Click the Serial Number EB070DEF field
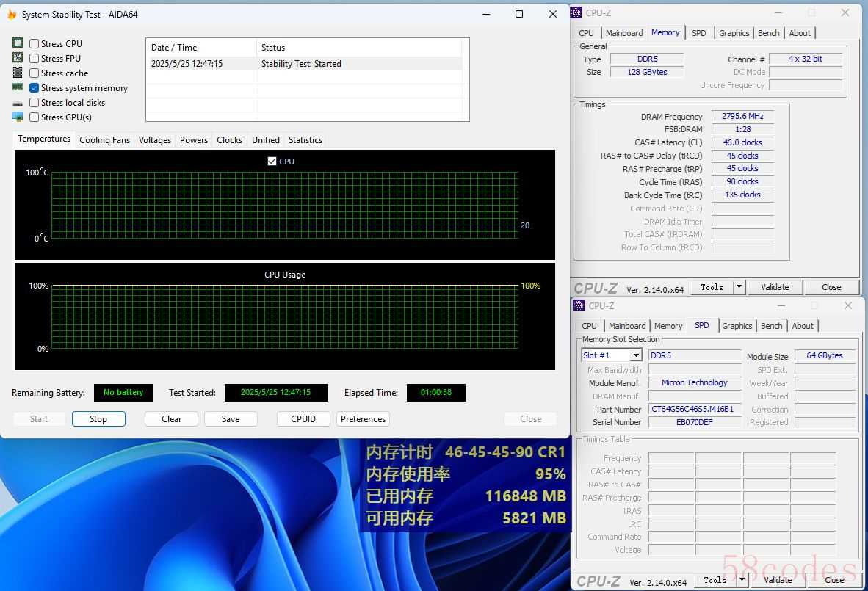The height and width of the screenshot is (591, 868). (695, 422)
